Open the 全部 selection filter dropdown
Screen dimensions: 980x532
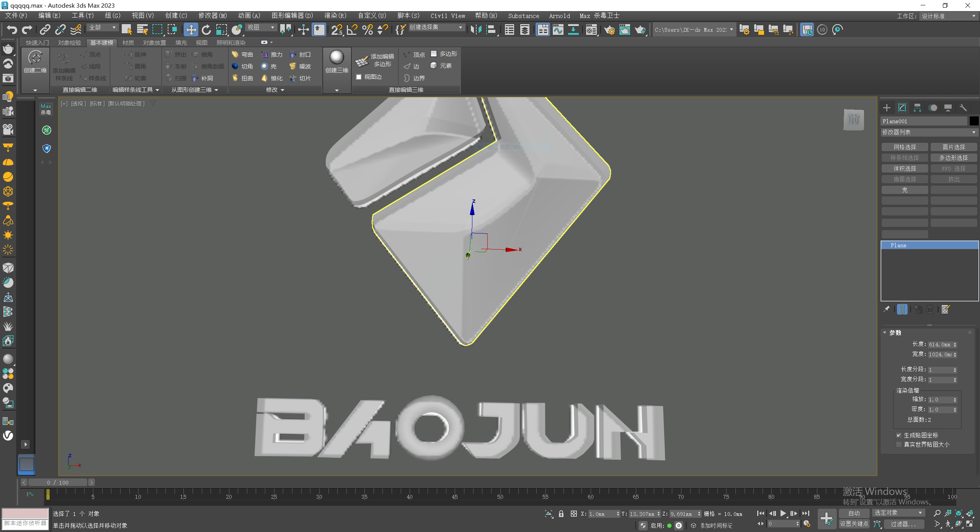[103, 27]
